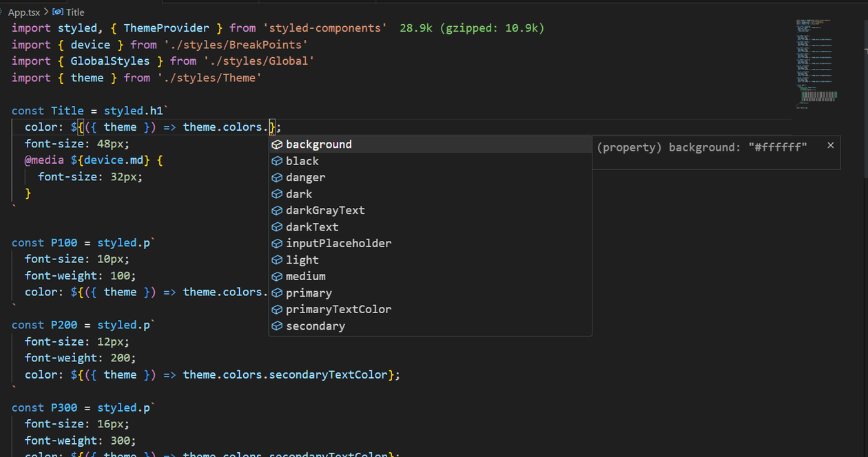Click the cube icon next to secondary

tap(277, 326)
